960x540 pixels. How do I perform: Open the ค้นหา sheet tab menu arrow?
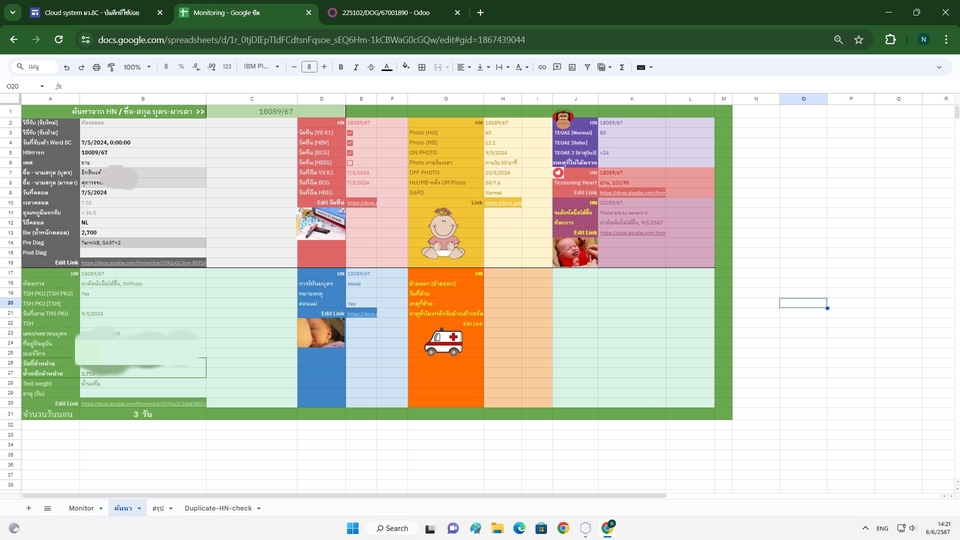[x=140, y=509]
